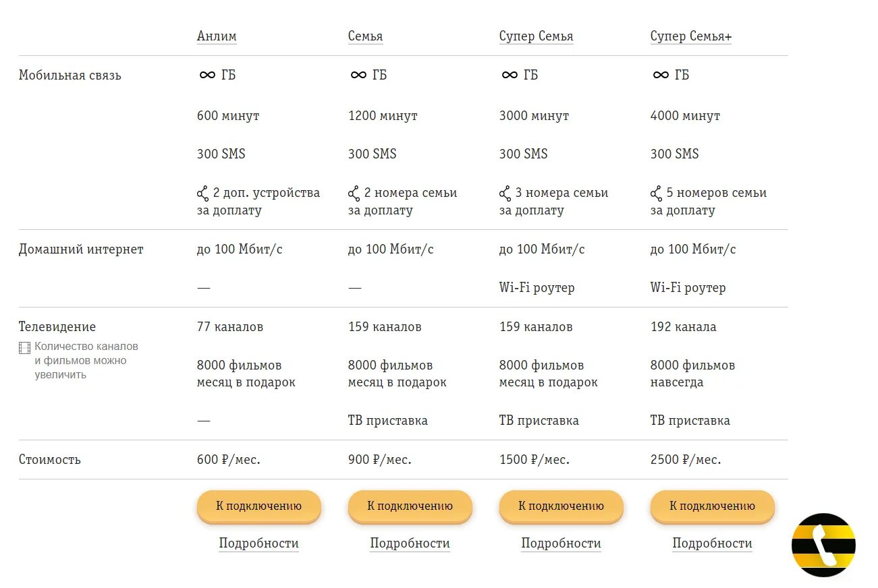Open the Семья tariff heading link

coord(365,36)
